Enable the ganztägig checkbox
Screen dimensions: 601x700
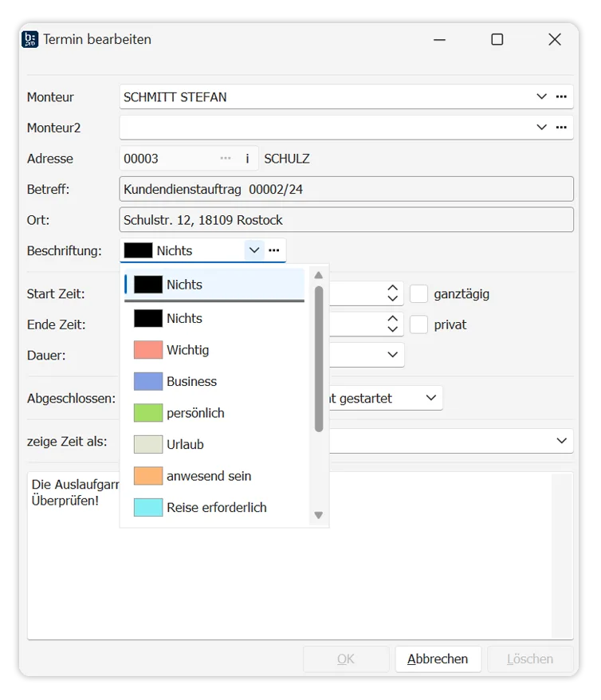coord(419,294)
